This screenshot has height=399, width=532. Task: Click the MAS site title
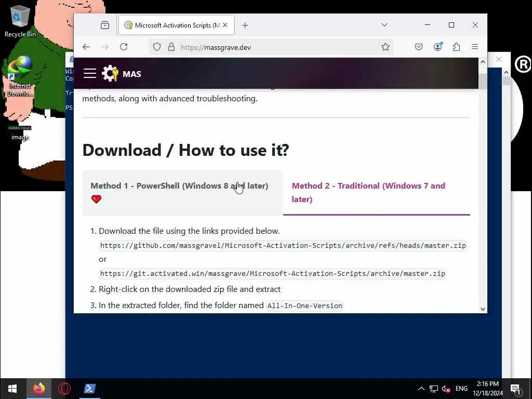(x=131, y=74)
